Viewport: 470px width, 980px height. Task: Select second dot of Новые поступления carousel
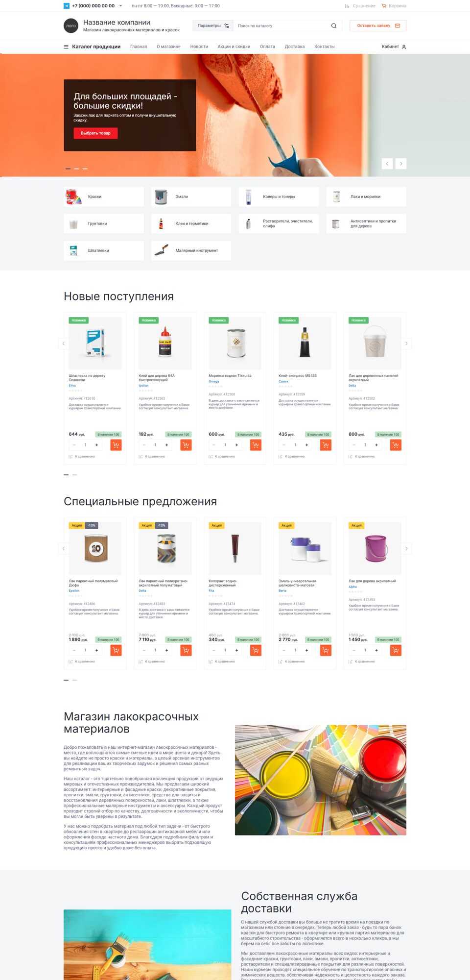point(74,475)
